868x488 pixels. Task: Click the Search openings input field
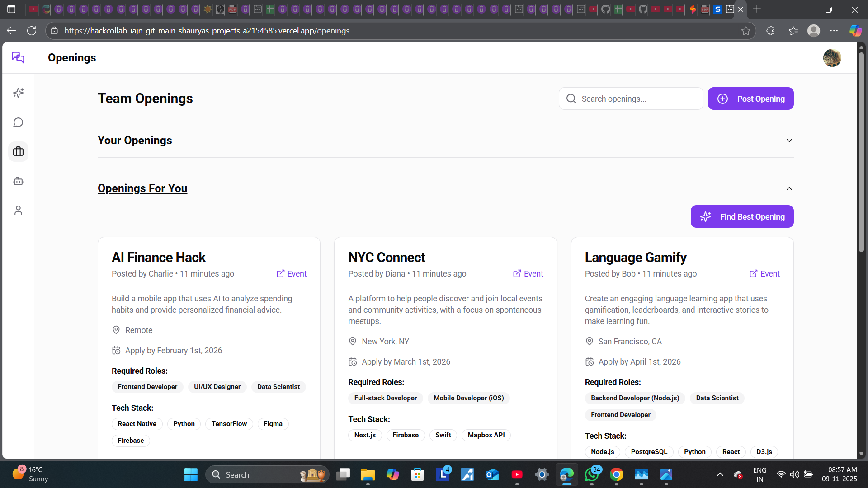[x=633, y=99]
